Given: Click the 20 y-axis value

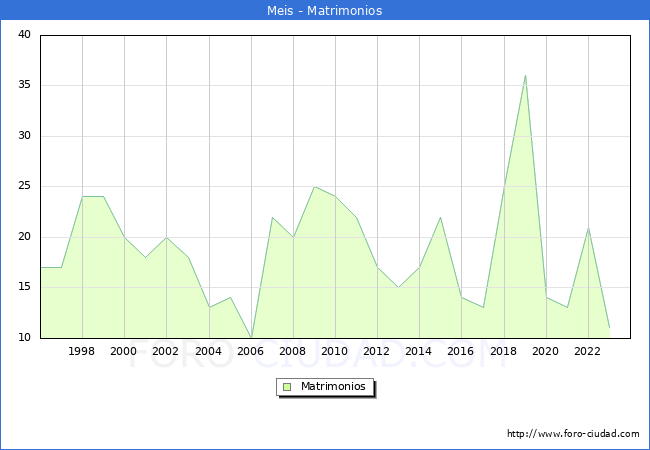Looking at the screenshot, I should 24,237.
